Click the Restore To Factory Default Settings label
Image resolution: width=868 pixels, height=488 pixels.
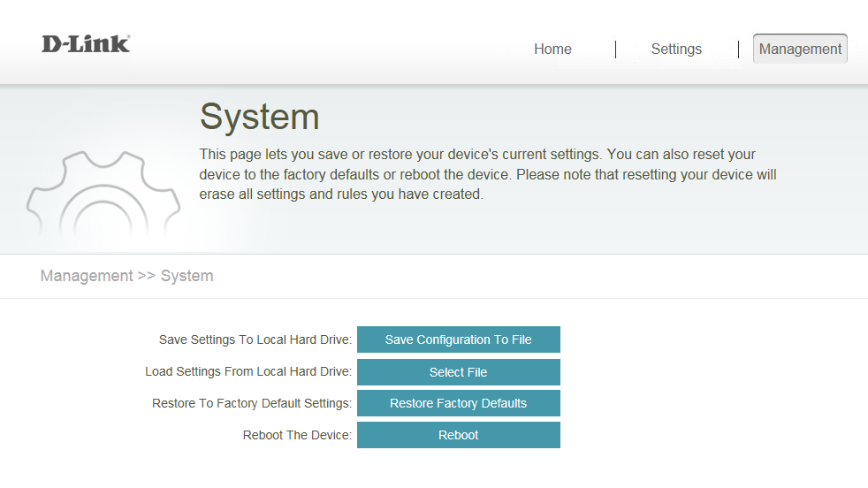tap(252, 403)
